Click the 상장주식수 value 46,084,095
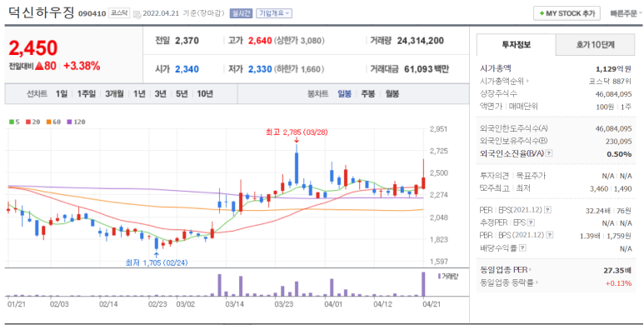 pyautogui.click(x=613, y=94)
